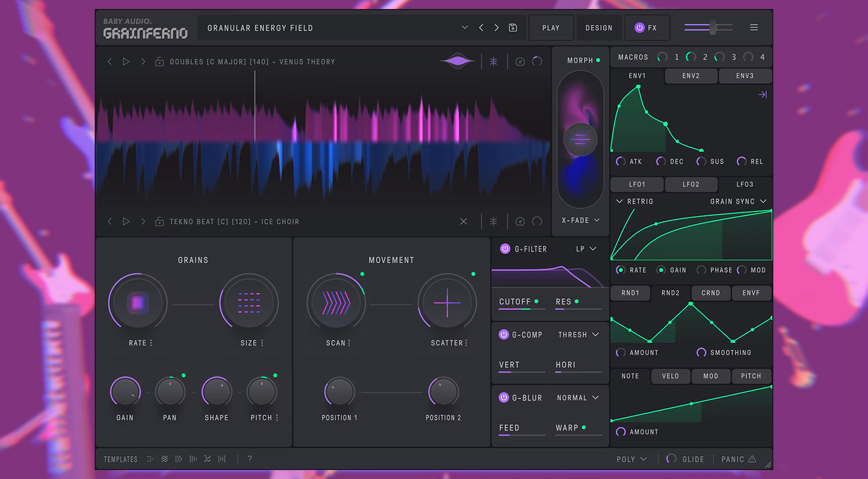Screen dimensions: 868x479
Task: Click the grain Size grid icon
Action: (250, 303)
